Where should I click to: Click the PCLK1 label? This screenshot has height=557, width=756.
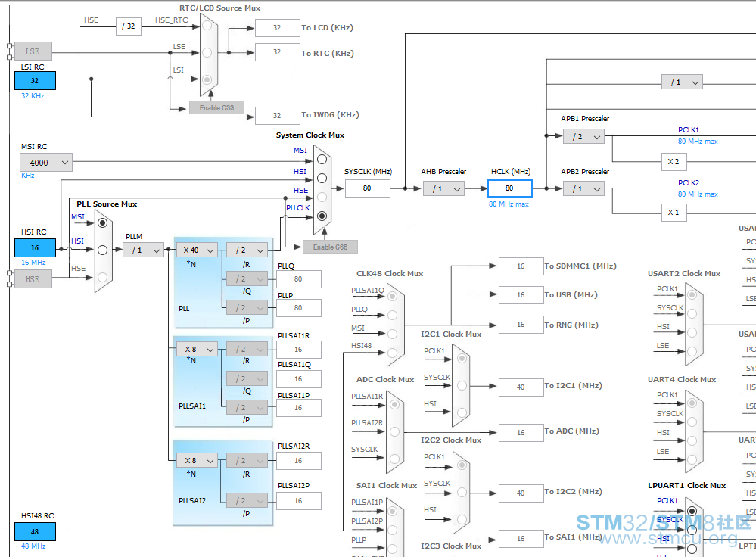(x=689, y=129)
